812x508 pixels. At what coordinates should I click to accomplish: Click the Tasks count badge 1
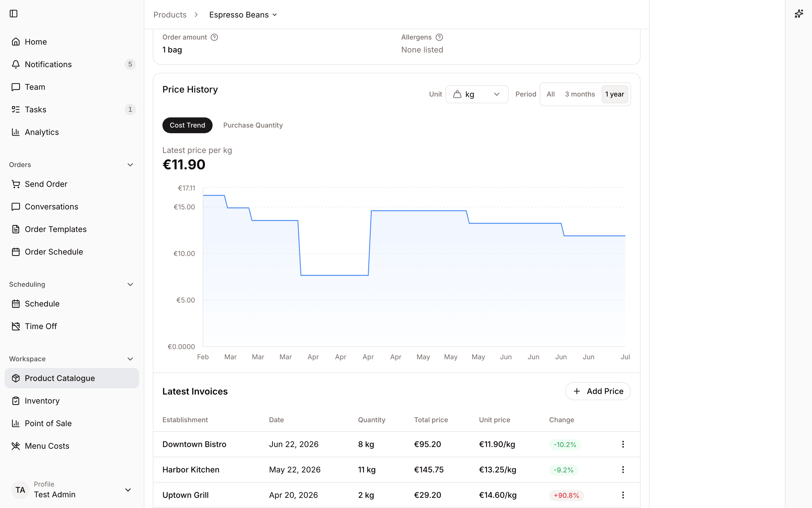point(130,110)
